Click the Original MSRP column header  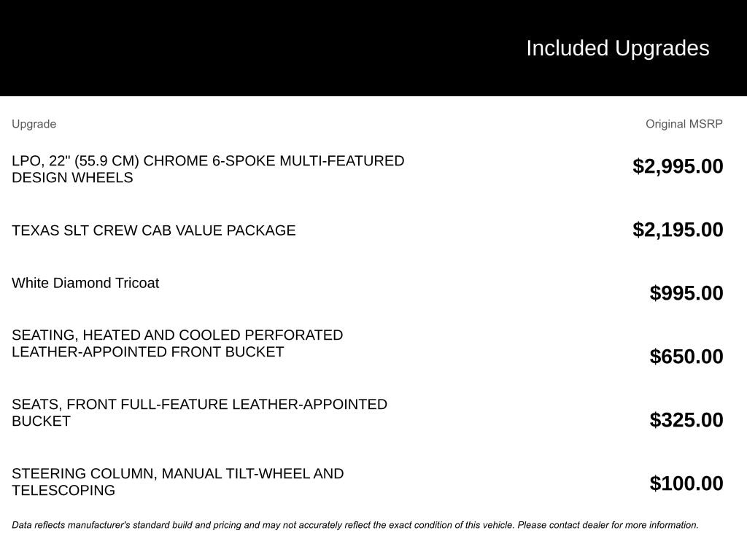coord(684,124)
